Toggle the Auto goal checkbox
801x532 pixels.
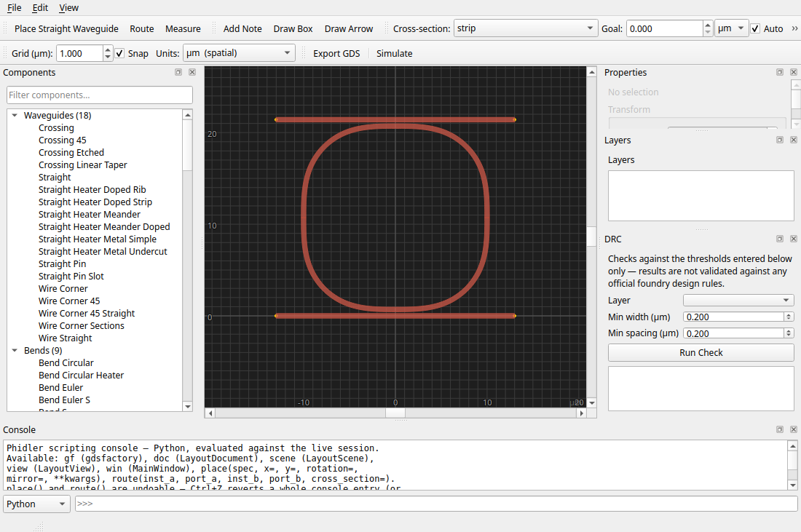coord(755,28)
